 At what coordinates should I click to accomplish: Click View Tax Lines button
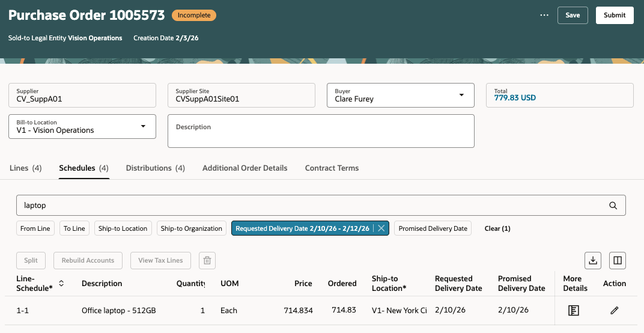tap(160, 260)
